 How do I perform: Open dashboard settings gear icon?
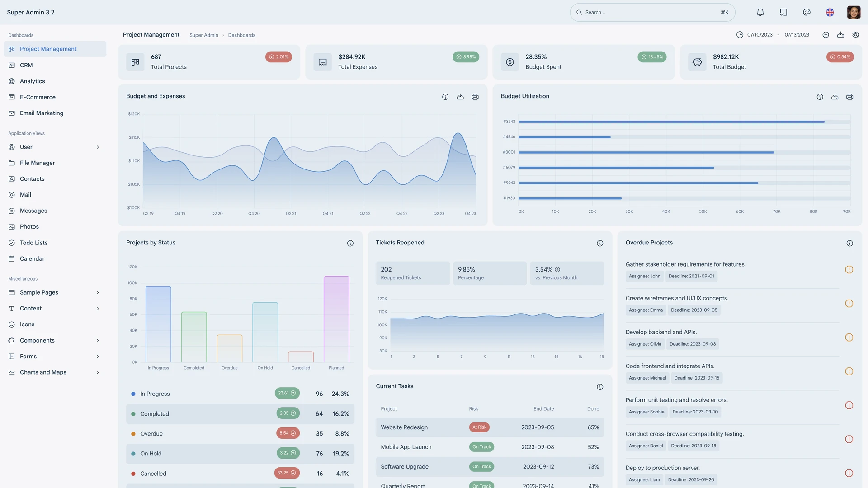click(x=855, y=35)
